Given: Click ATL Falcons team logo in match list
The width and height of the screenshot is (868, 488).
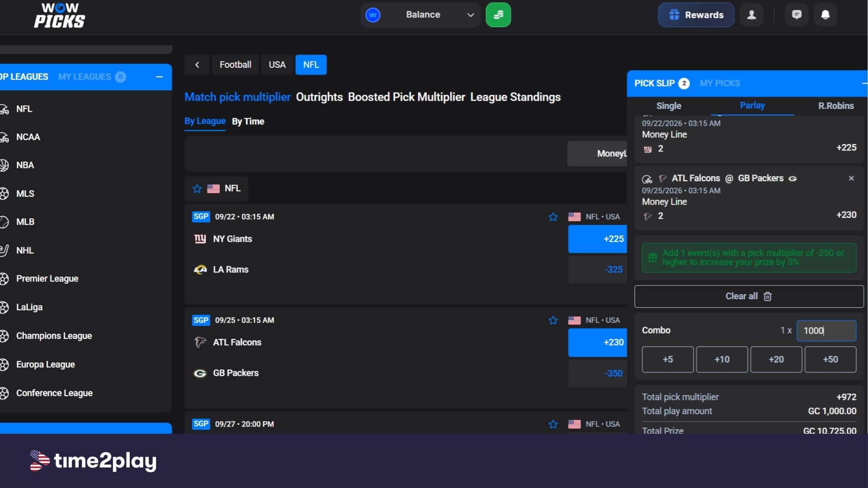Looking at the screenshot, I should (x=200, y=343).
